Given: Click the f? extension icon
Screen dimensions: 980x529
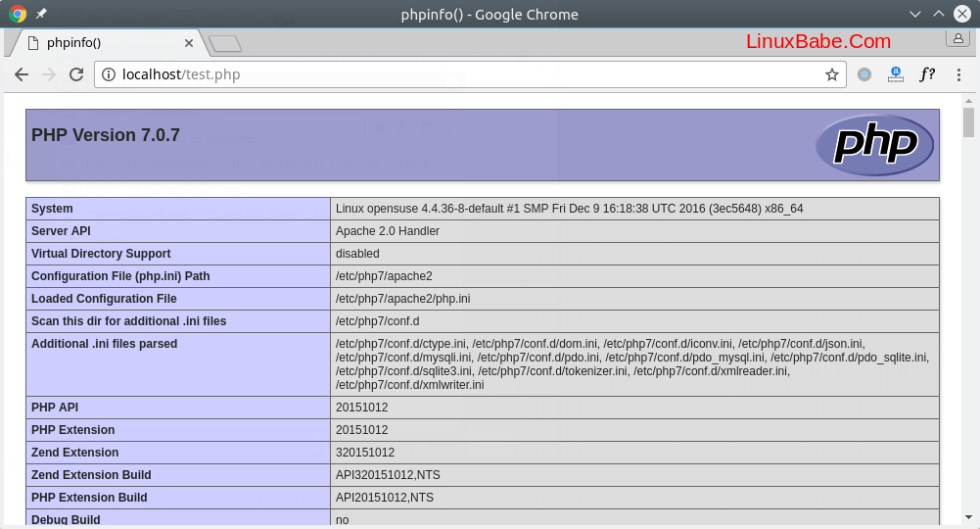Looking at the screenshot, I should [926, 74].
